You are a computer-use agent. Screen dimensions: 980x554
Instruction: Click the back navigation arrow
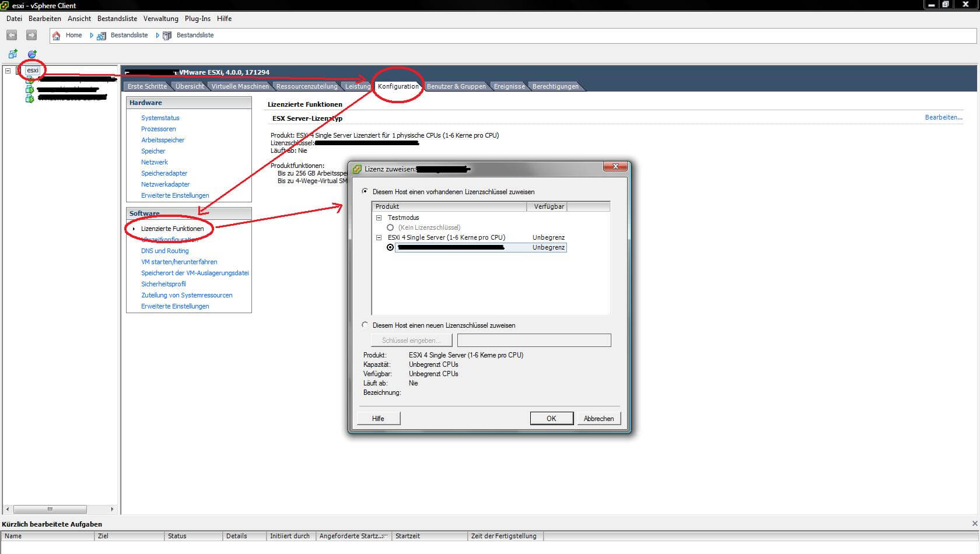12,36
